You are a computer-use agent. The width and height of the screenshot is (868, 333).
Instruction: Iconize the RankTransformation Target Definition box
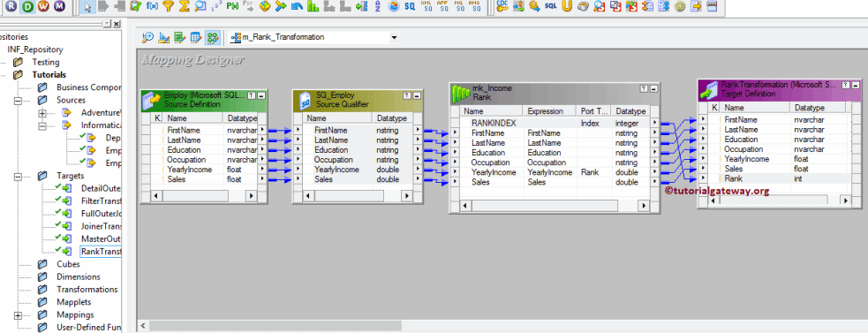coord(856,85)
